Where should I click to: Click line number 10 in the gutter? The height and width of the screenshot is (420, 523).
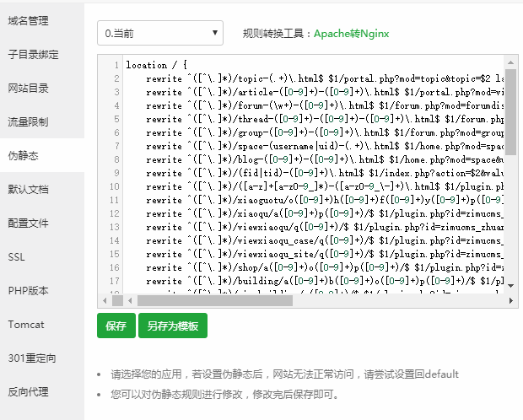(114, 186)
